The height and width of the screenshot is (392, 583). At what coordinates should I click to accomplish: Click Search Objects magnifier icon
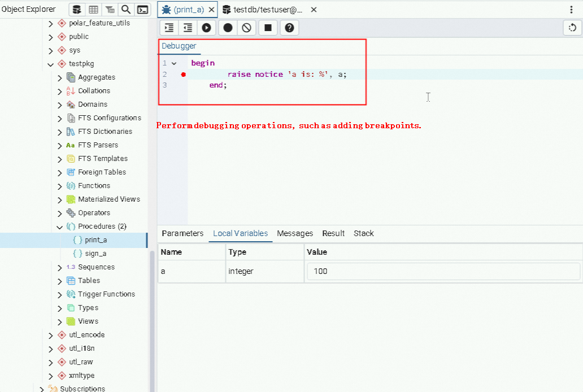pyautogui.click(x=126, y=10)
